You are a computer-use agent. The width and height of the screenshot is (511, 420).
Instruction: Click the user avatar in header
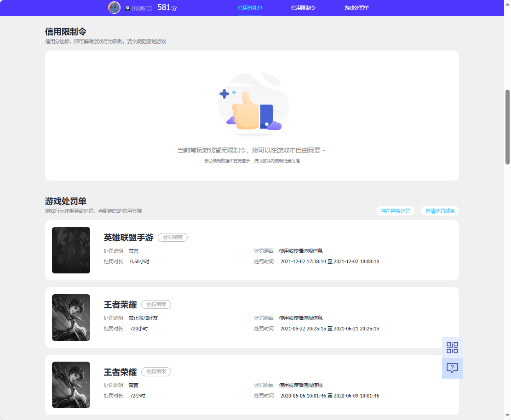coord(114,7)
